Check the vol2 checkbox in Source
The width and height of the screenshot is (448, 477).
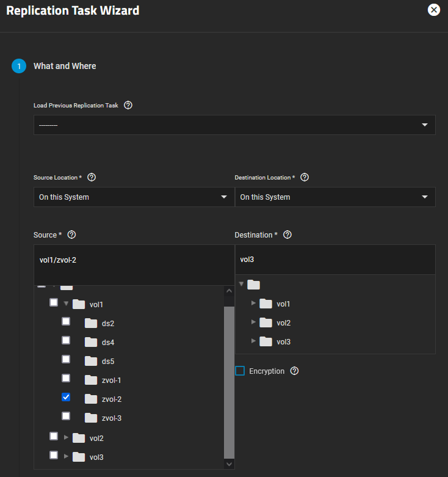click(54, 436)
